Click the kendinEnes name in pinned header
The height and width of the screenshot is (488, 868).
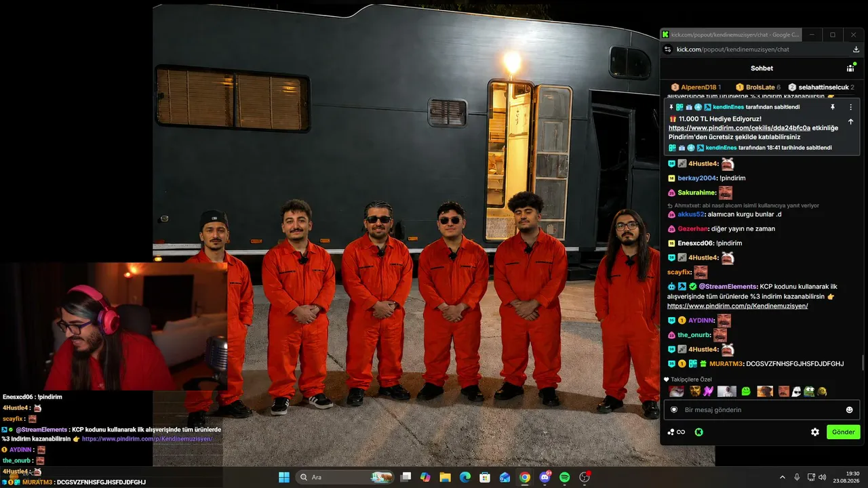pyautogui.click(x=728, y=107)
